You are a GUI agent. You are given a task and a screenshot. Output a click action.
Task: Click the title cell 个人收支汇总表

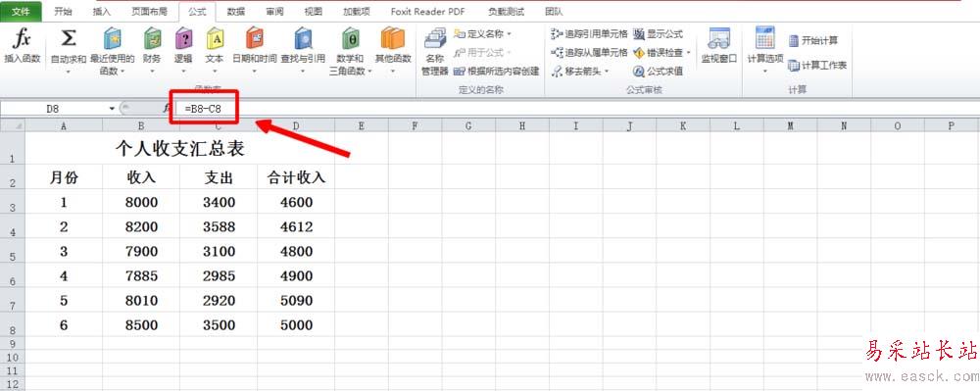179,149
